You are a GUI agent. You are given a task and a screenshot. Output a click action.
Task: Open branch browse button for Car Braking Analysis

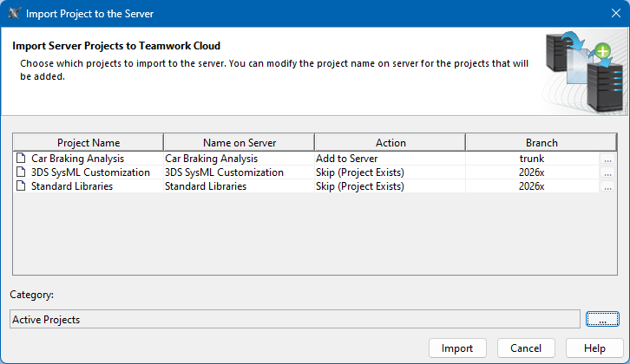click(607, 159)
